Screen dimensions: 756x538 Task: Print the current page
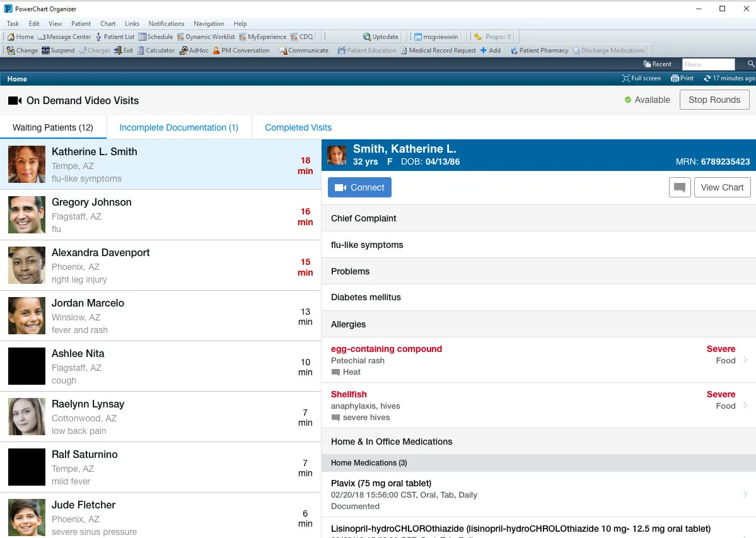682,78
